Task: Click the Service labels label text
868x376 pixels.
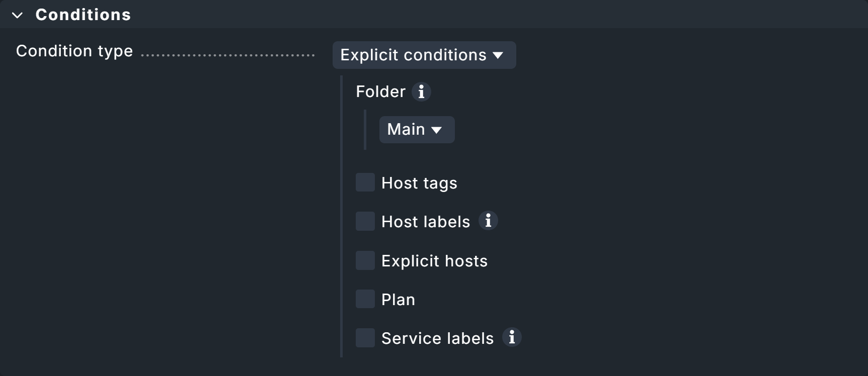Action: (x=437, y=338)
